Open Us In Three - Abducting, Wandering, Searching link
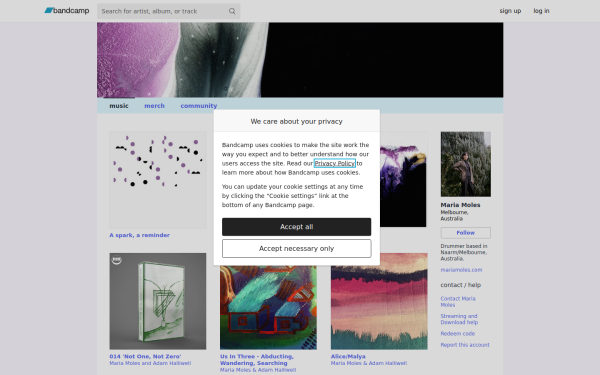The image size is (600, 375). click(x=257, y=360)
